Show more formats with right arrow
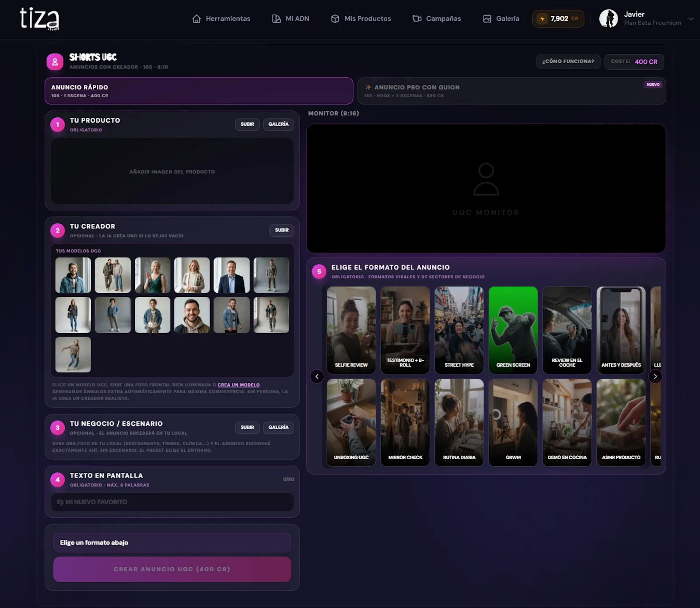Viewport: 700px width, 608px height. pos(655,376)
